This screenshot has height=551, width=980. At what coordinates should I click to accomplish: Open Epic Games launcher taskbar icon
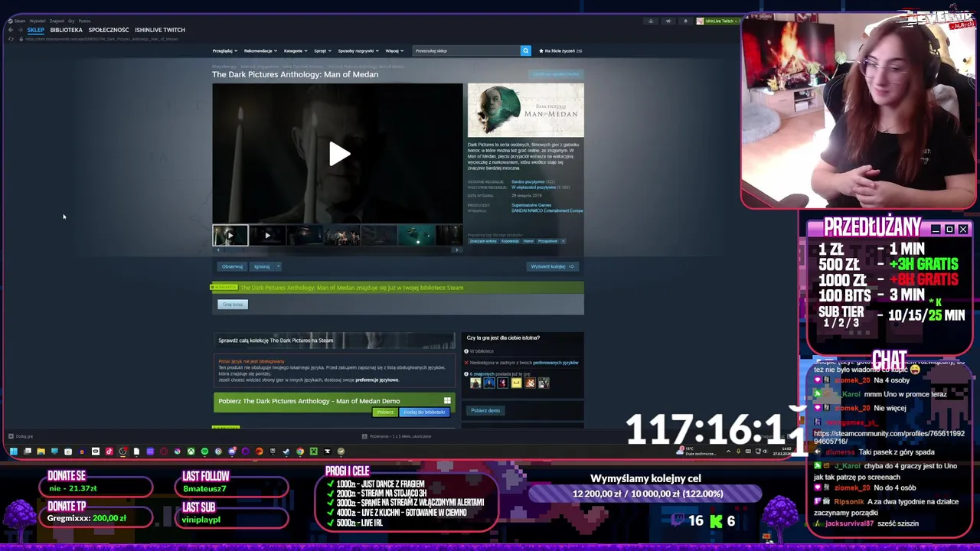[273, 452]
